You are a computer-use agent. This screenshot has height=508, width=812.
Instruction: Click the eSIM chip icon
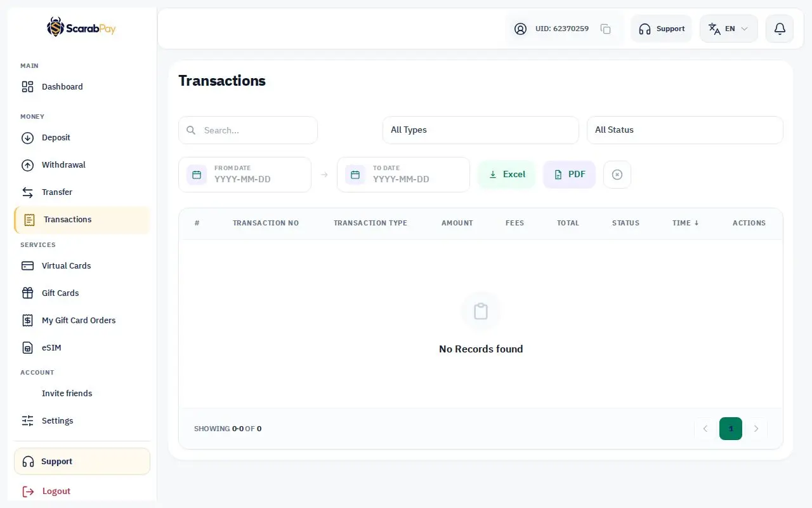[x=27, y=348]
